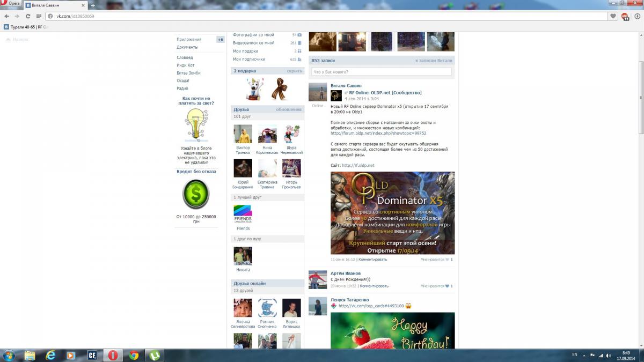The height and width of the screenshot is (362, 644).
Task: Open Документы in the left menu
Action: [x=187, y=47]
